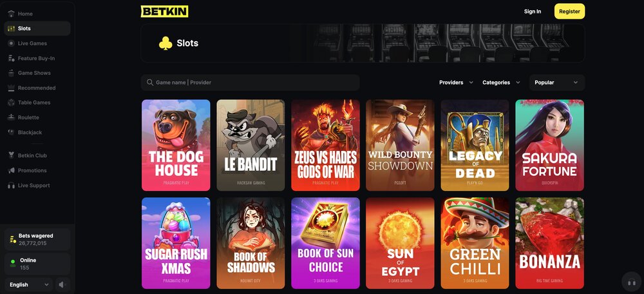Click the yellow Register button
The width and height of the screenshot is (644, 294).
pyautogui.click(x=569, y=12)
